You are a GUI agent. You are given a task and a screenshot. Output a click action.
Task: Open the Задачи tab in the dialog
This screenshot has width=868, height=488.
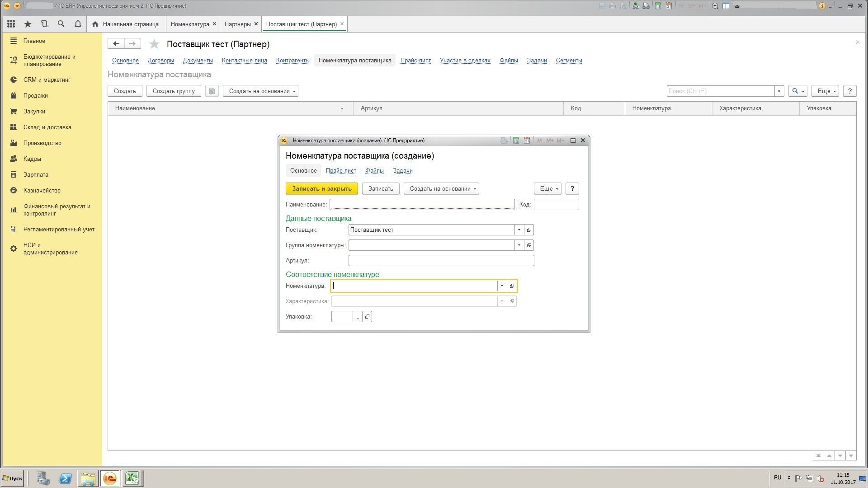pyautogui.click(x=402, y=171)
